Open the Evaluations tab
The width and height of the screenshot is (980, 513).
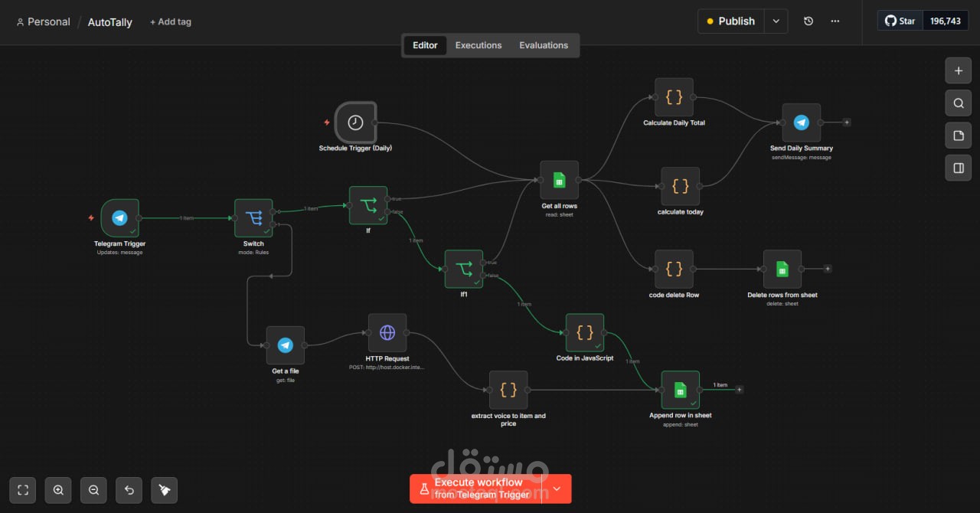click(544, 45)
